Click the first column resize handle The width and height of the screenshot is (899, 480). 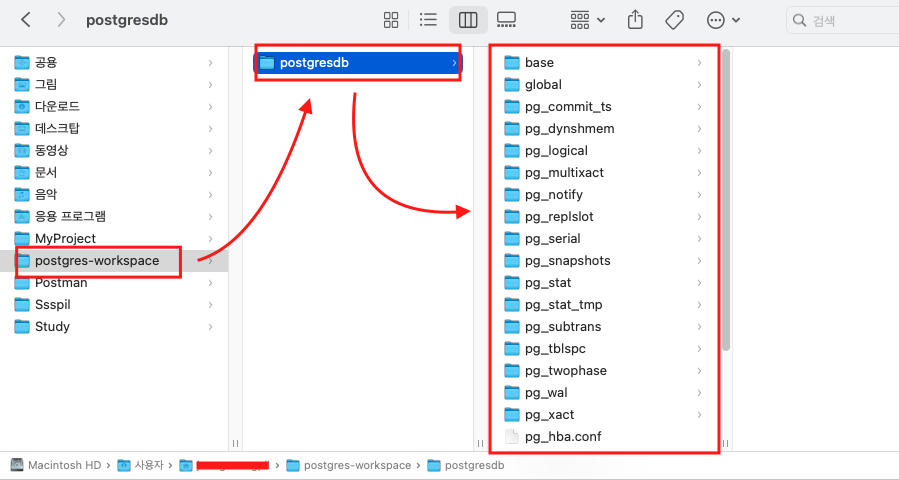coord(235,443)
